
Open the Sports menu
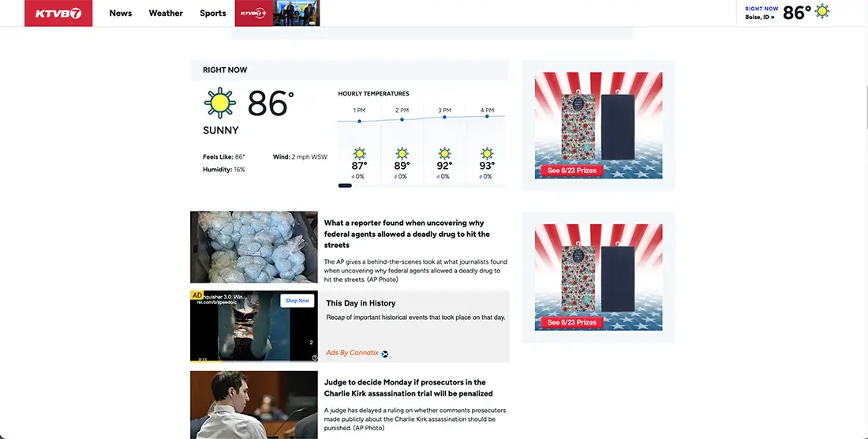212,13
